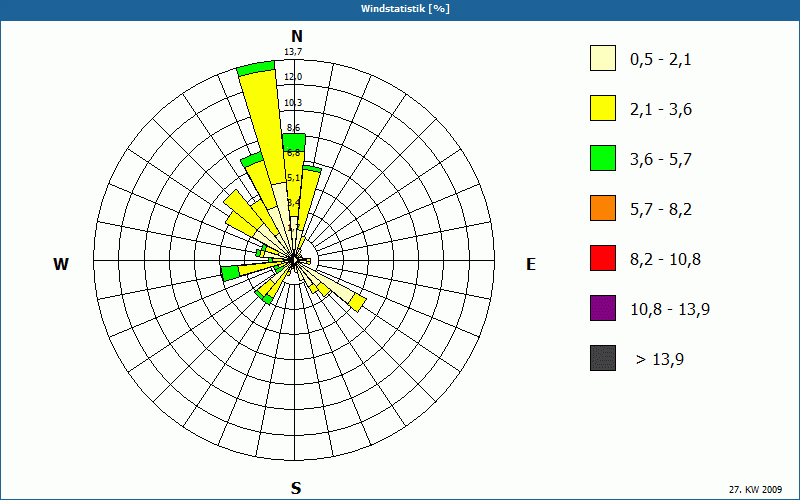800x500 pixels.
Task: Click the orange 5,7 - 8,2 legend swatch
Action: click(603, 208)
